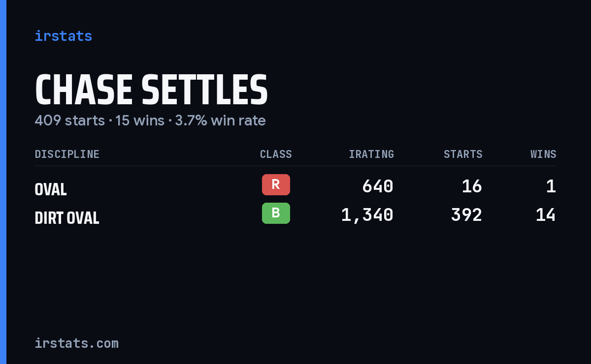Click the 14 wins value

[x=546, y=215]
